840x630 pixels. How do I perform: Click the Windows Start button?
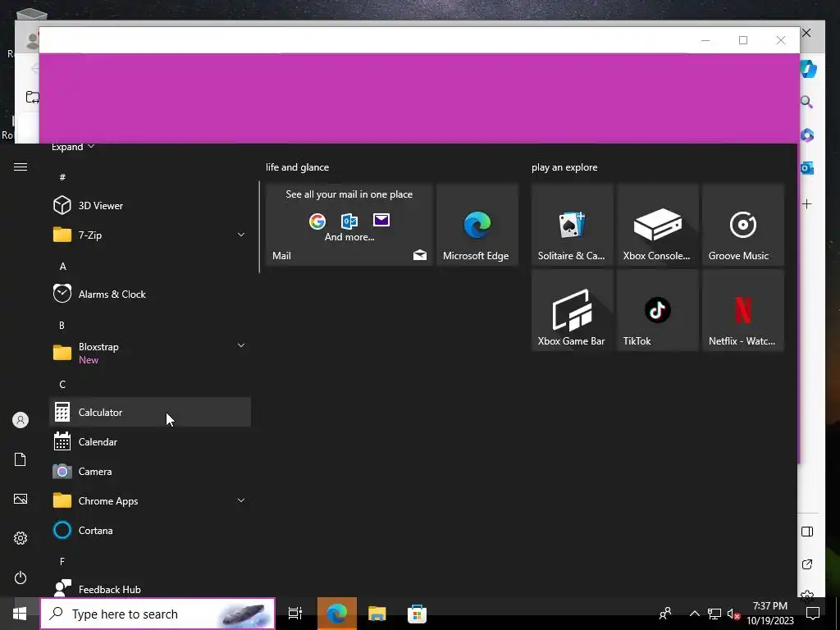click(x=20, y=614)
